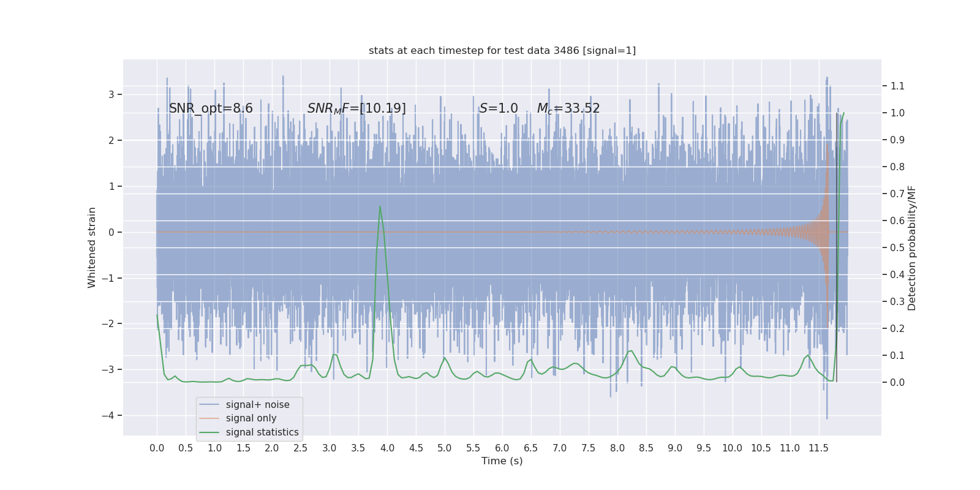Click the 9.5 tick on the time axis
980x490 pixels.
pyautogui.click(x=704, y=448)
